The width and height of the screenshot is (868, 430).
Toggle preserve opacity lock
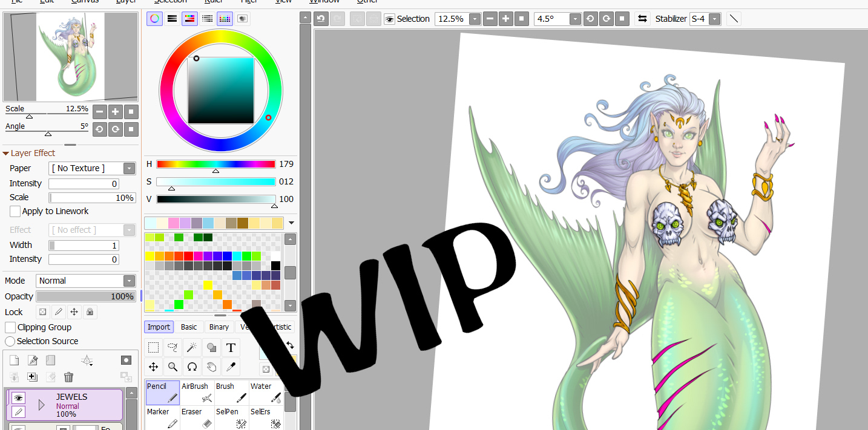(x=42, y=312)
